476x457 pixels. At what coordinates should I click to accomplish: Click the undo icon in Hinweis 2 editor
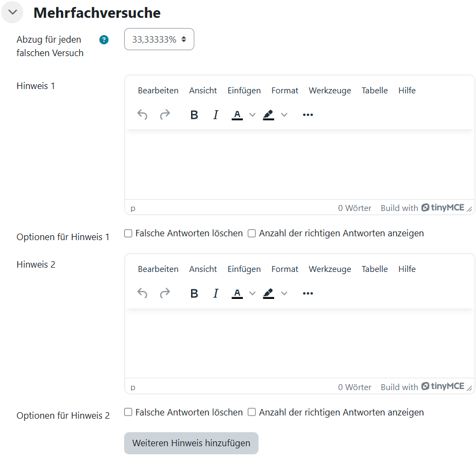(x=142, y=293)
